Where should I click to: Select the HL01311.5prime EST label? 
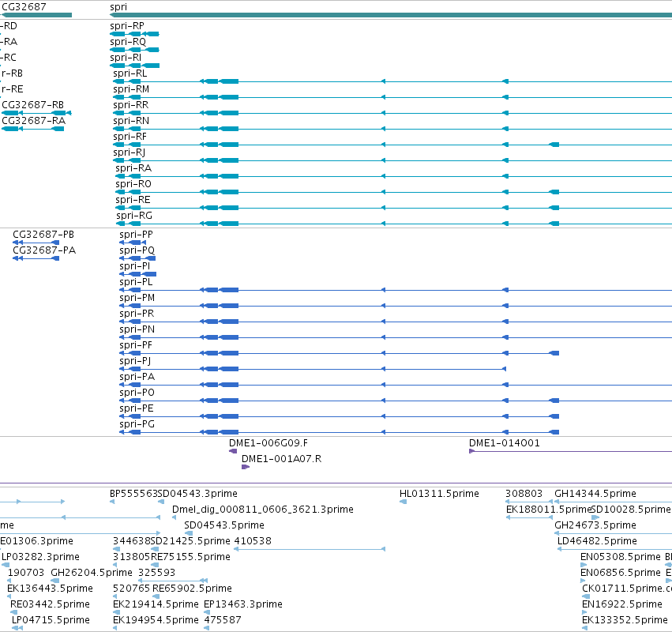pyautogui.click(x=439, y=494)
